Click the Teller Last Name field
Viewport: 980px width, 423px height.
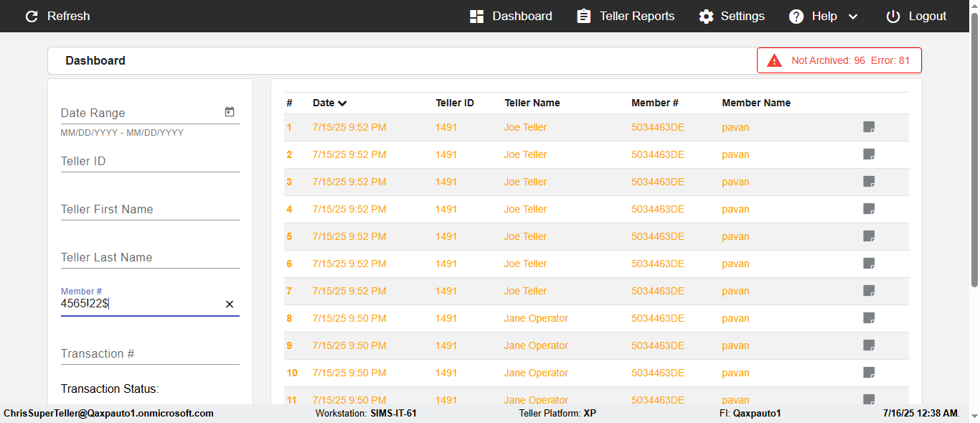click(149, 258)
